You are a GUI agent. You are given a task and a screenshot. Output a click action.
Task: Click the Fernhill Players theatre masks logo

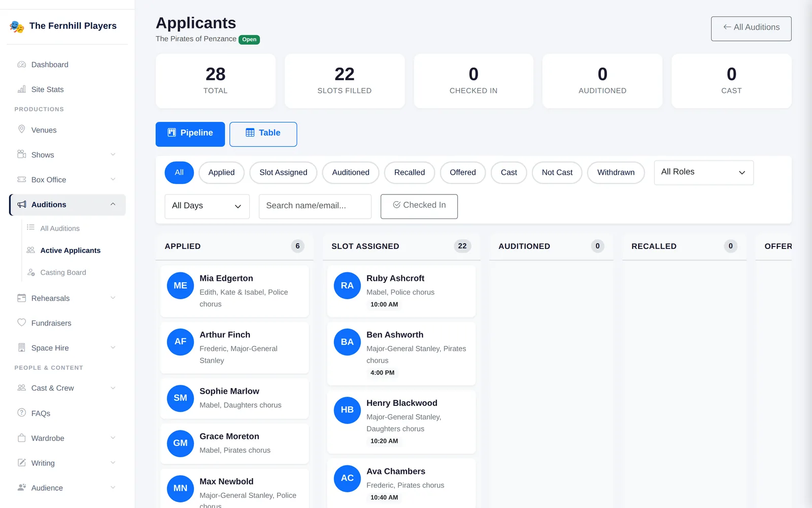pyautogui.click(x=17, y=26)
